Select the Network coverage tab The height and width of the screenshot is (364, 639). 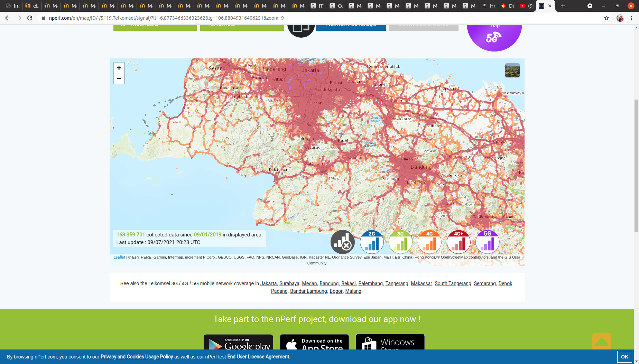[x=351, y=27]
